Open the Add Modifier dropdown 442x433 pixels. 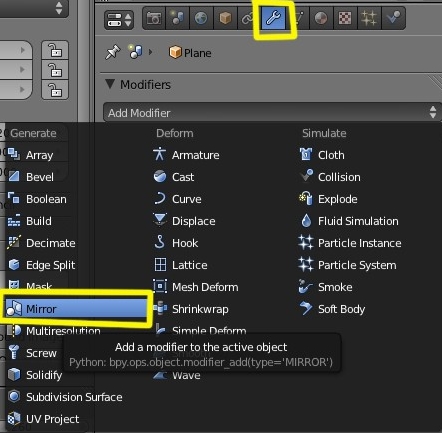[x=273, y=113]
